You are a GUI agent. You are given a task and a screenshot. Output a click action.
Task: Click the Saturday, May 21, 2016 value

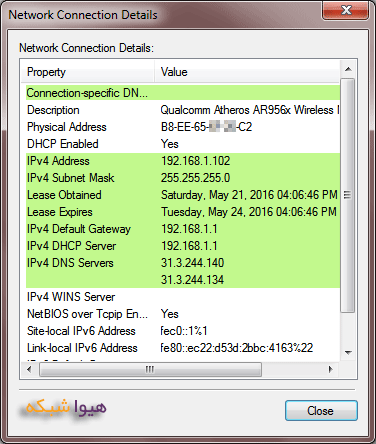(x=249, y=195)
